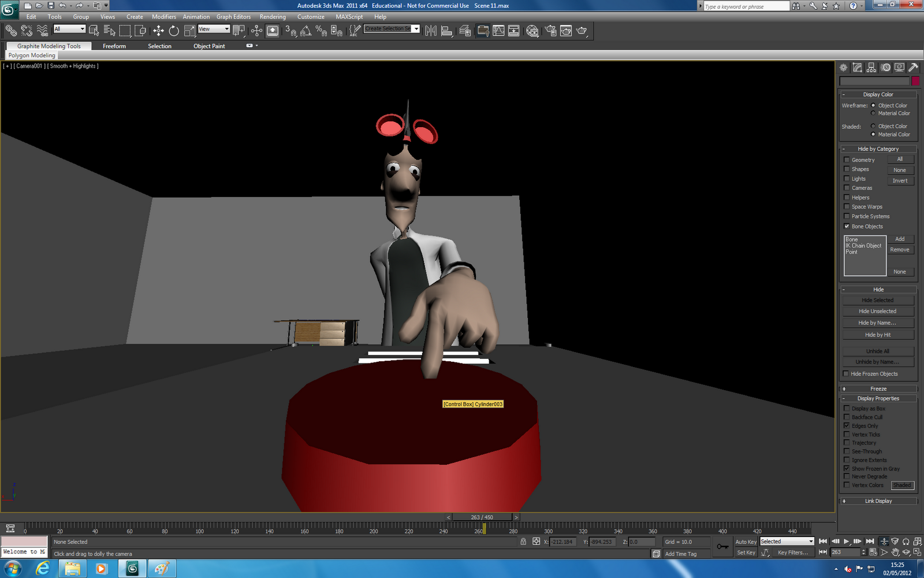Image resolution: width=924 pixels, height=578 pixels.
Task: Enable Auto Key animation mode
Action: (x=746, y=542)
